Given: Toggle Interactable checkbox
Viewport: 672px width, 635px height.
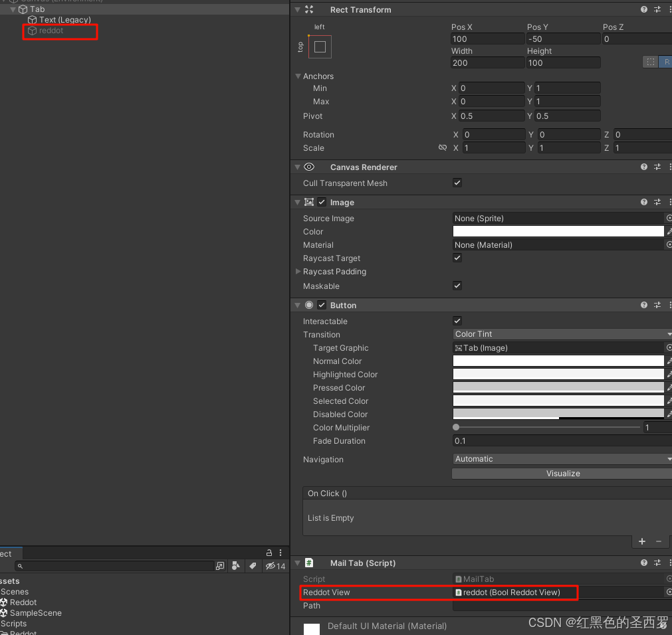Looking at the screenshot, I should (457, 321).
